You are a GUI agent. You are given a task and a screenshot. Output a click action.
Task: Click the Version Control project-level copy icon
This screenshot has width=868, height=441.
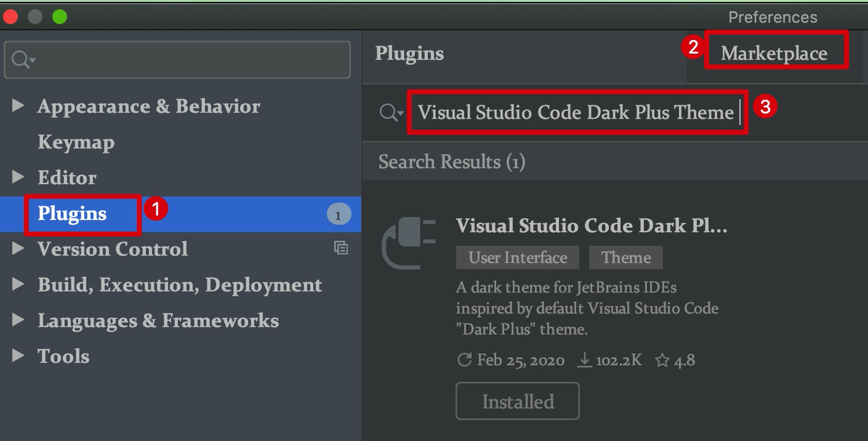pyautogui.click(x=341, y=248)
